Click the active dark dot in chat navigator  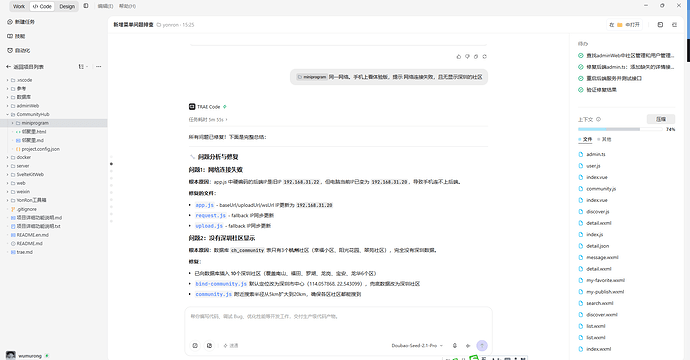[111, 164]
